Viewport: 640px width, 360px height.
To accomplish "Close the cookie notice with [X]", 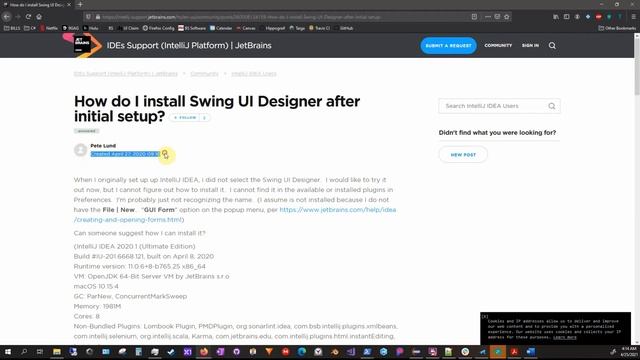I will tap(484, 316).
